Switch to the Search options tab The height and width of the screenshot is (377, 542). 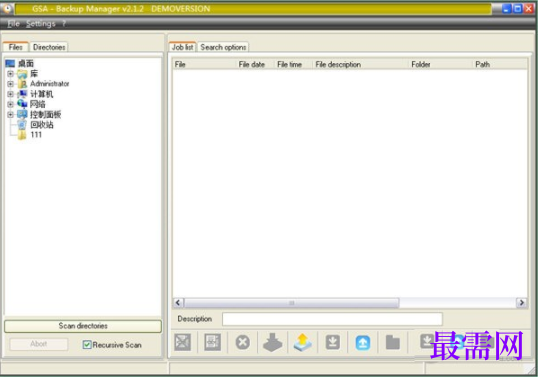click(223, 47)
